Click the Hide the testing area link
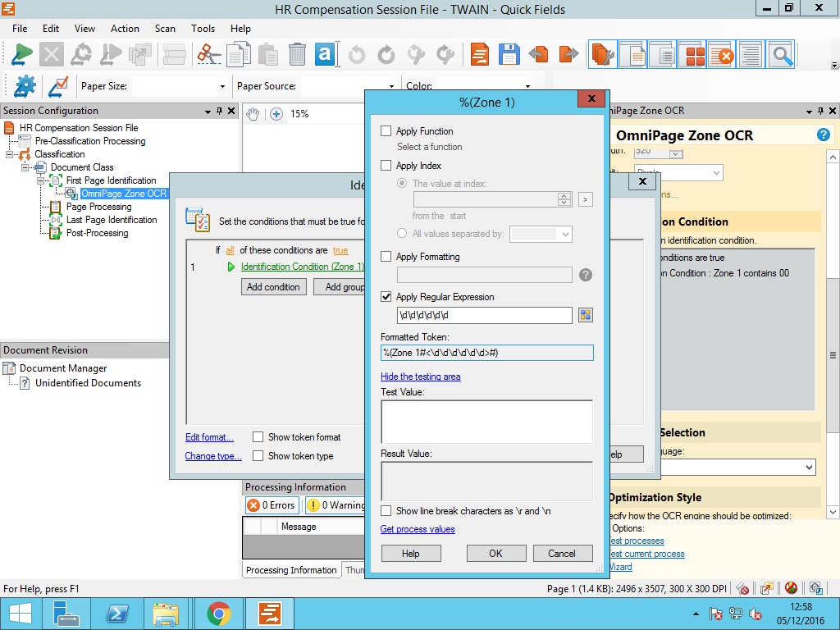840x630 pixels. click(x=420, y=377)
